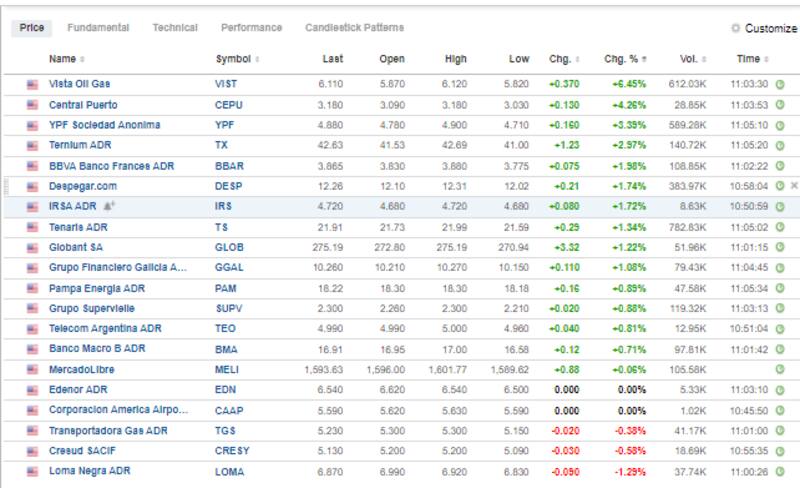Remove Despegar.com row with the X icon

[x=794, y=186]
